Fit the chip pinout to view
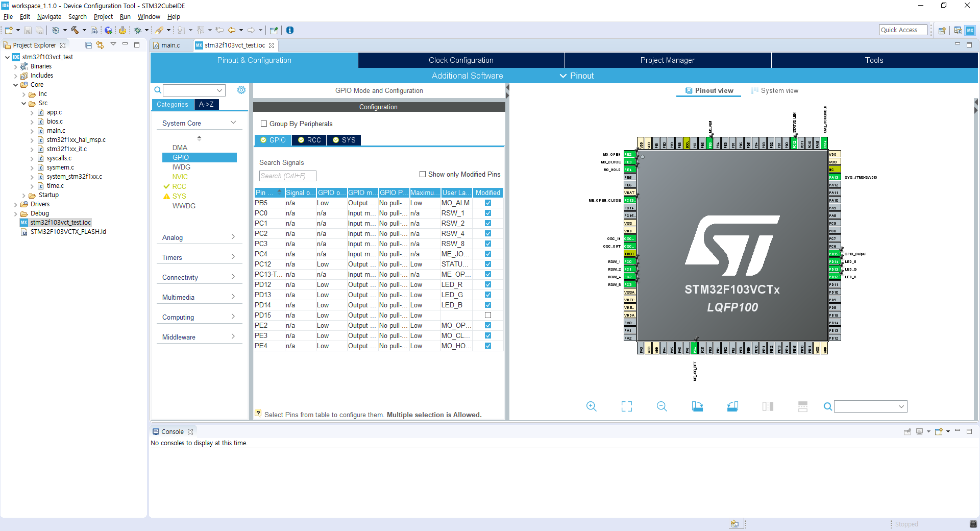Image resolution: width=980 pixels, height=531 pixels. tap(626, 406)
